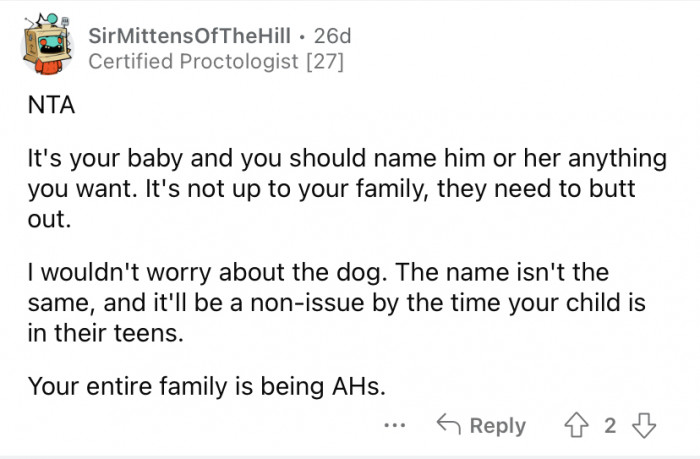Click the sentence "Your entire family is being AHs."
This screenshot has width=700, height=459.
(205, 386)
